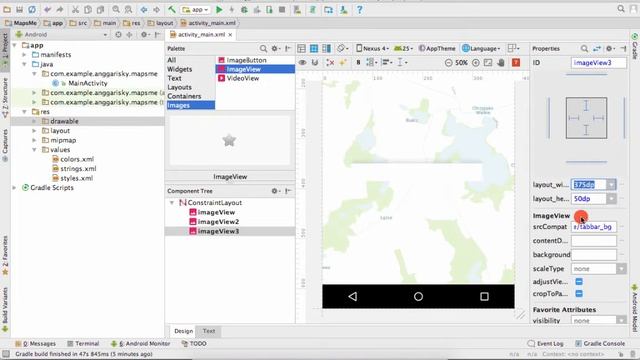Expand Gradle Scripts node
This screenshot has height=360, width=640.
click(14, 188)
